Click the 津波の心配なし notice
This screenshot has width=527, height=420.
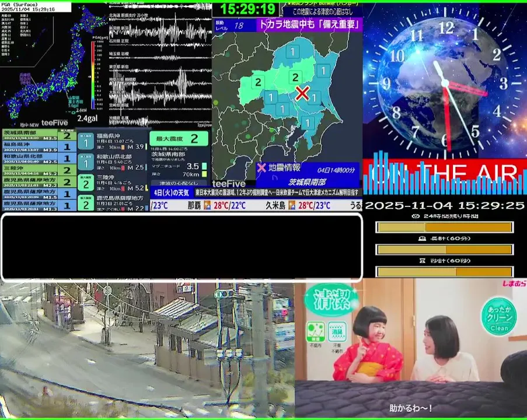tap(179, 183)
